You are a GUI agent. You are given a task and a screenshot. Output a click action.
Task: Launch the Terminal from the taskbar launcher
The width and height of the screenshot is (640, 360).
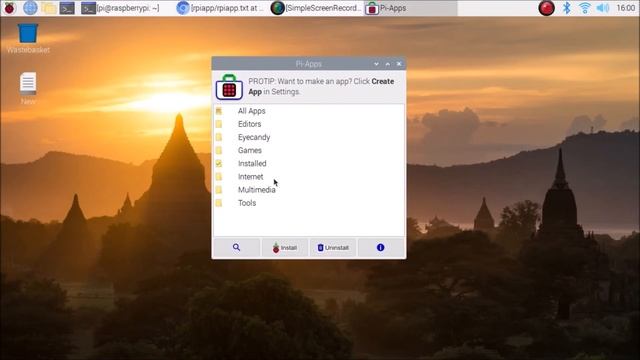click(67, 8)
